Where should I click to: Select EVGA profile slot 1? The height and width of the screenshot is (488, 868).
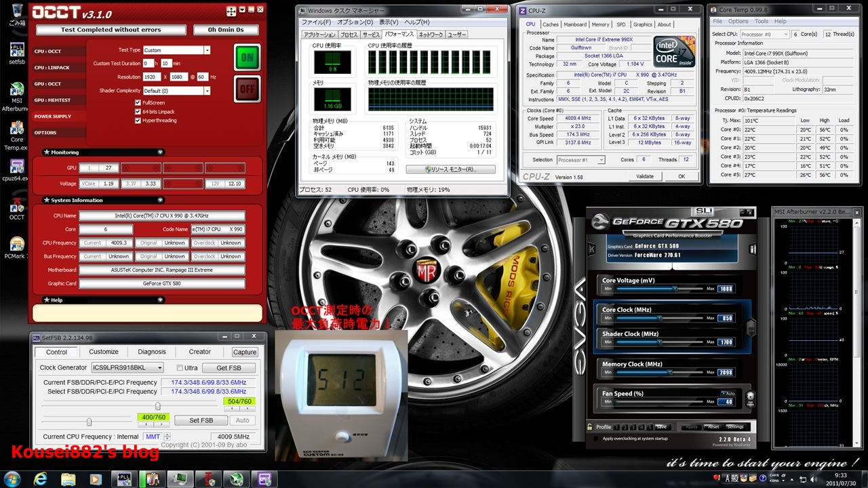616,427
